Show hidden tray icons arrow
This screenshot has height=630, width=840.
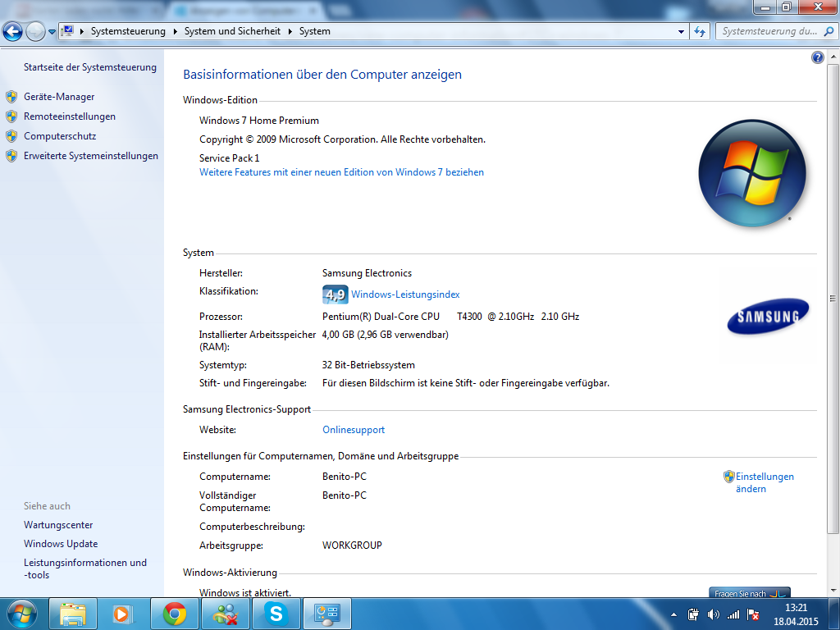point(674,614)
